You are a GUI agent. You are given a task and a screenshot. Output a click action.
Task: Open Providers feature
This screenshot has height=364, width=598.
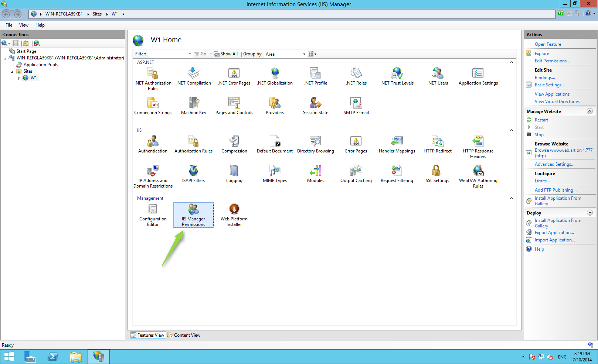pyautogui.click(x=275, y=106)
